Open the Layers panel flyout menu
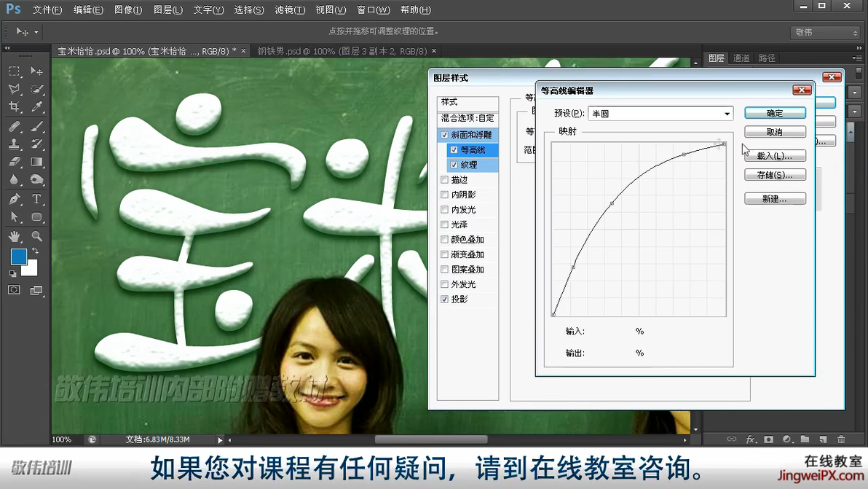 [857, 58]
